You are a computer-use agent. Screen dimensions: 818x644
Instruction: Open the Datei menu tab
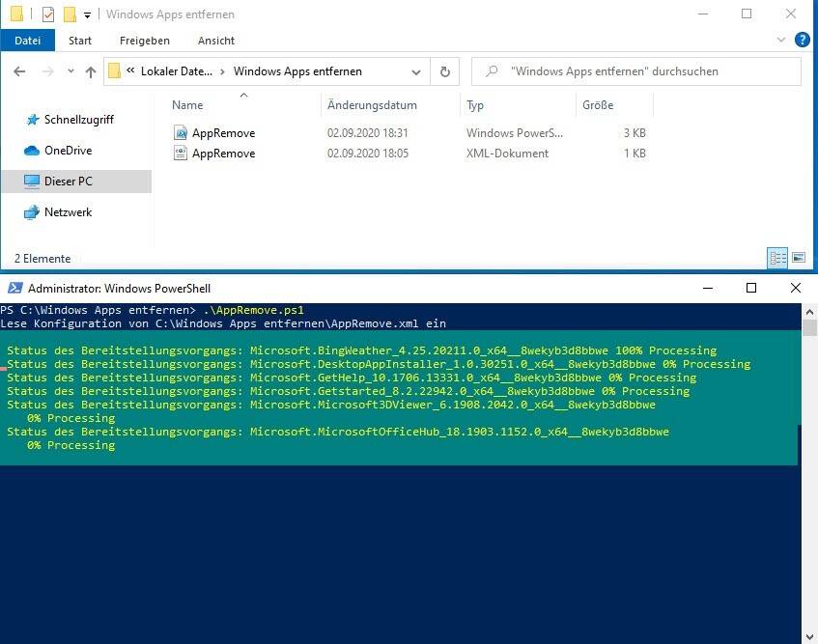(x=28, y=41)
